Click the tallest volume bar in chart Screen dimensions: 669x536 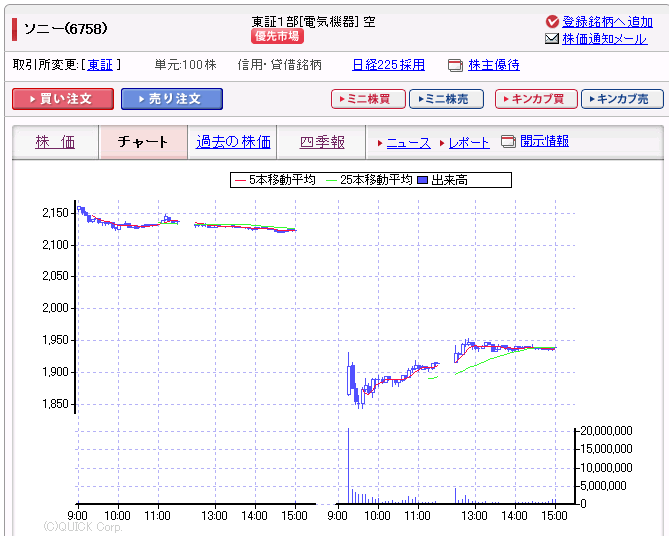349,466
